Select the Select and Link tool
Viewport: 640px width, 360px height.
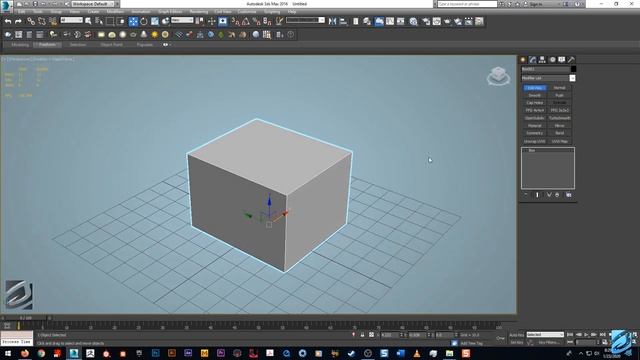[31, 21]
